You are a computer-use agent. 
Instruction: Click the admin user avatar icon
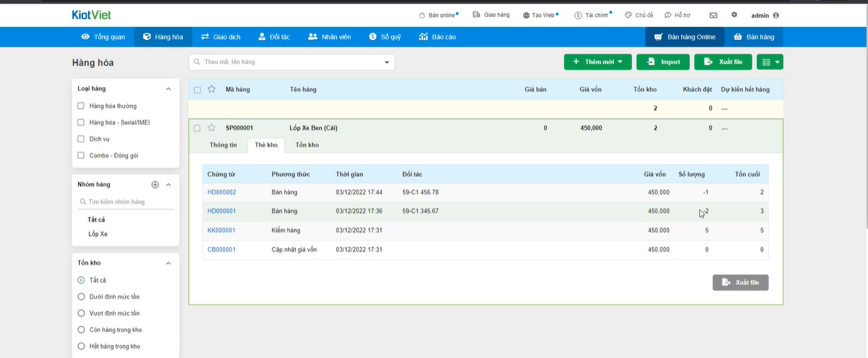pos(776,16)
